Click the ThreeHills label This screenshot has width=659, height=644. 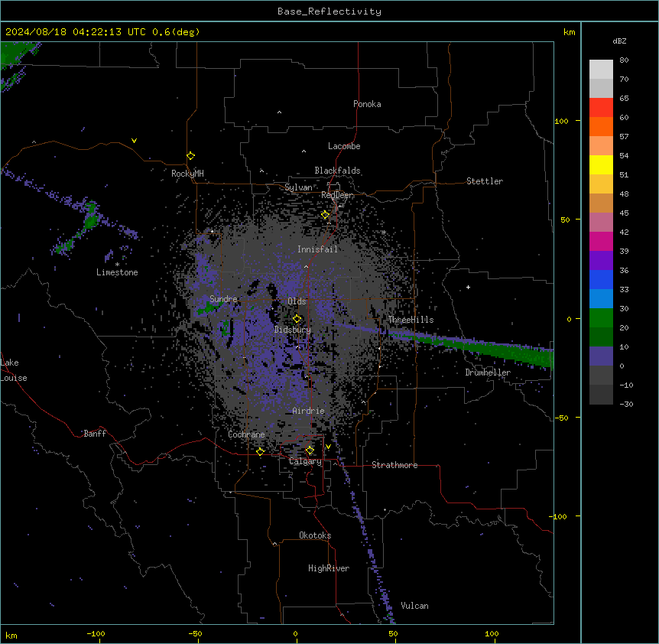pos(411,320)
